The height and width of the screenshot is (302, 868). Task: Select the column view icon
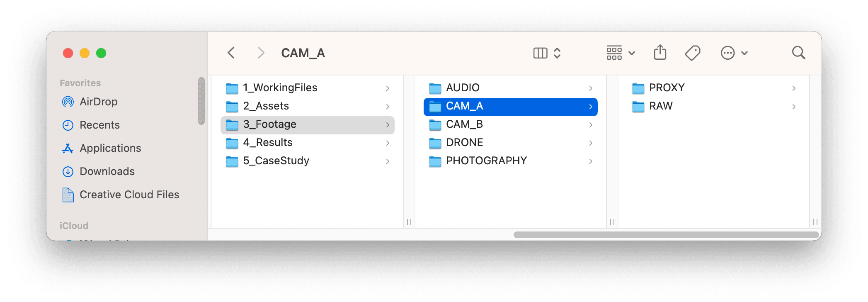[540, 53]
